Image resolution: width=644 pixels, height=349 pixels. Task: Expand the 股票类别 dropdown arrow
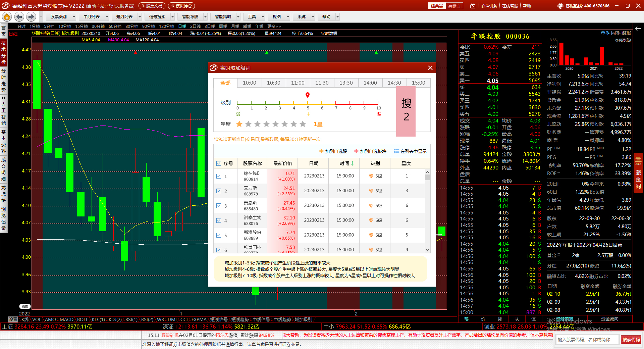pyautogui.click(x=74, y=16)
